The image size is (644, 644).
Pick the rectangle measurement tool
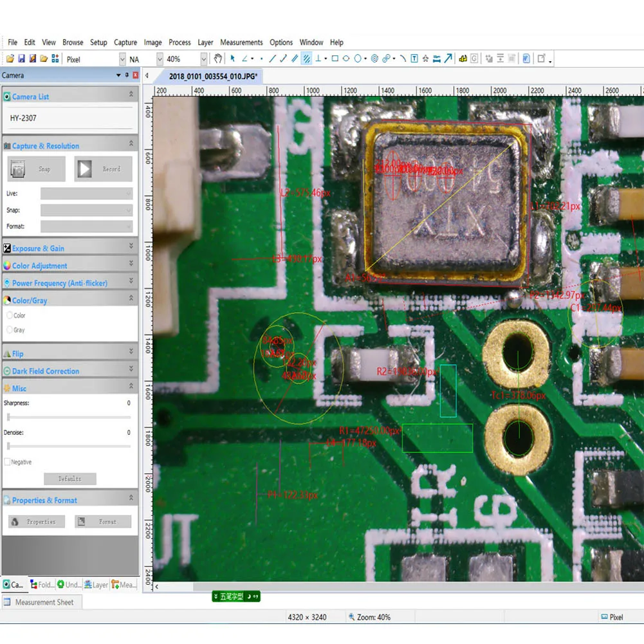(x=335, y=59)
